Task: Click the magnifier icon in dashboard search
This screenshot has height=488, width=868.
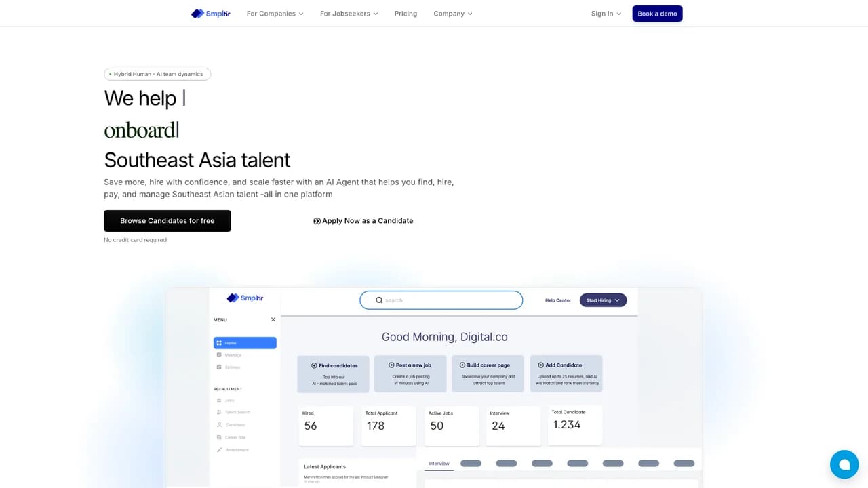Action: pos(380,300)
